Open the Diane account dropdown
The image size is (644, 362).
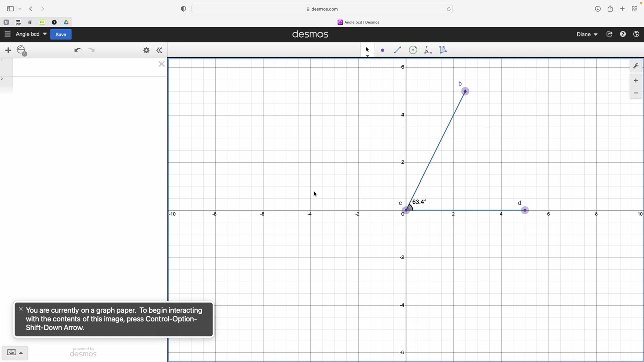[x=587, y=34]
